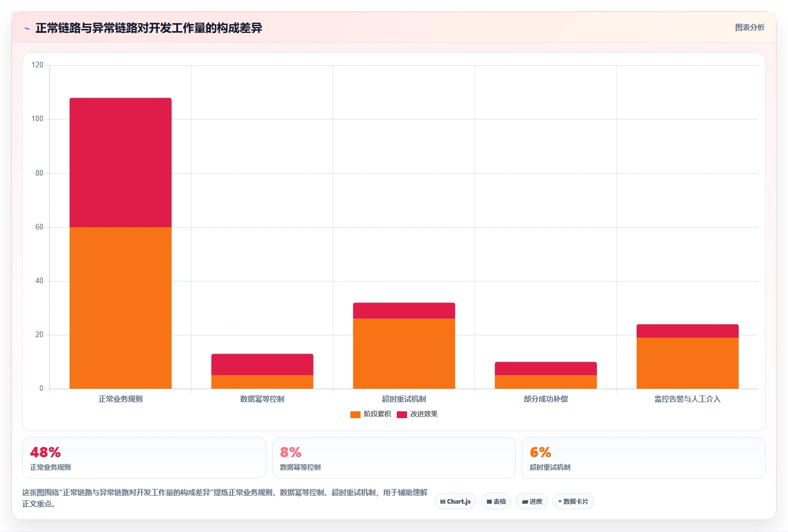This screenshot has width=788, height=532.
Task: Click the orange segment of 超时重试机制 bar
Action: pyautogui.click(x=404, y=354)
